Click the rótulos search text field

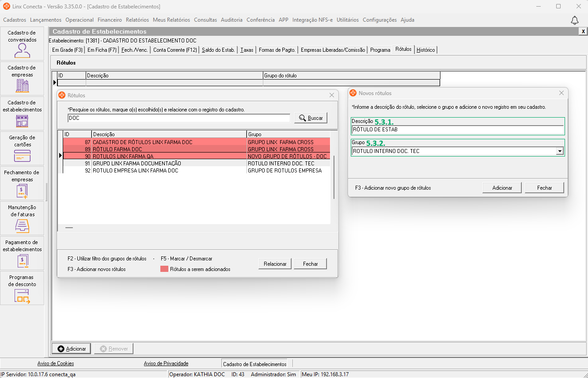pos(179,118)
